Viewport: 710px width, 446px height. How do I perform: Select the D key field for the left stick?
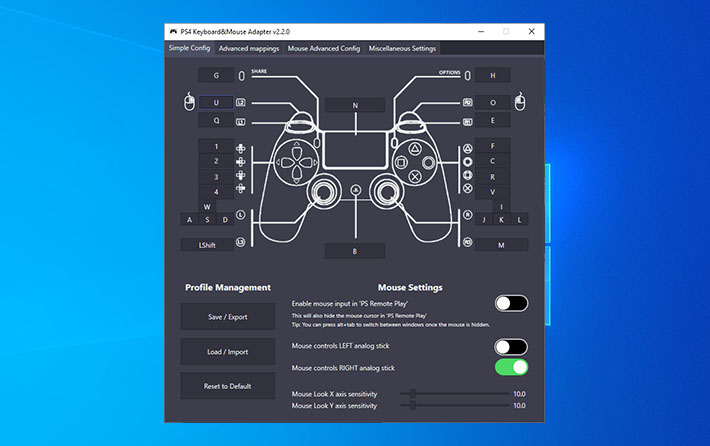(225, 220)
